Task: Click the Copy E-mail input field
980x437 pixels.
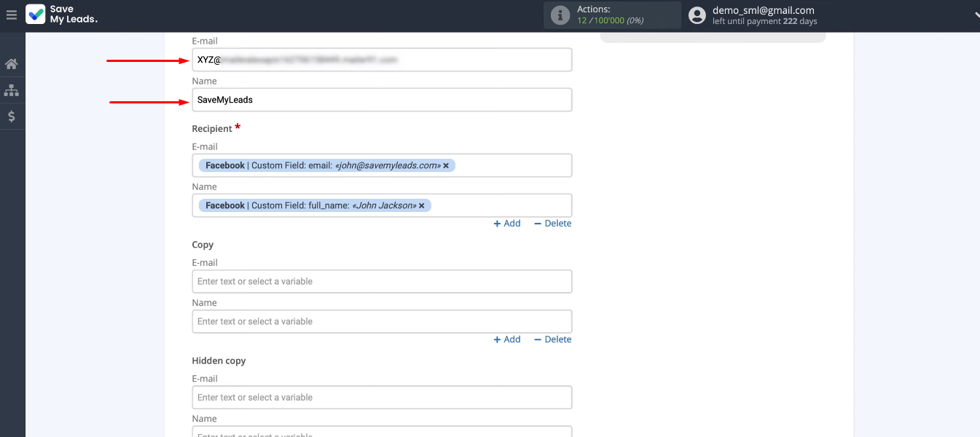Action: (382, 281)
